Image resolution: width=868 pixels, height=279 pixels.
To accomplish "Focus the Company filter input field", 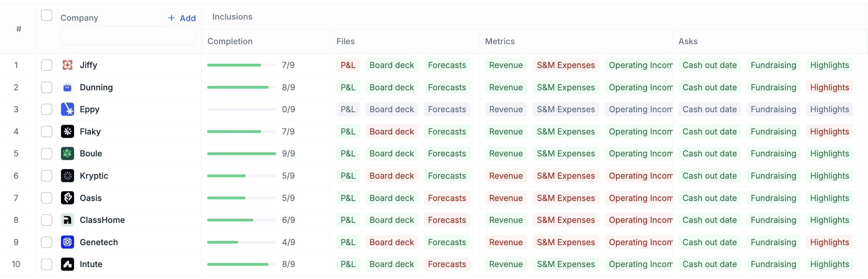I will click(128, 35).
